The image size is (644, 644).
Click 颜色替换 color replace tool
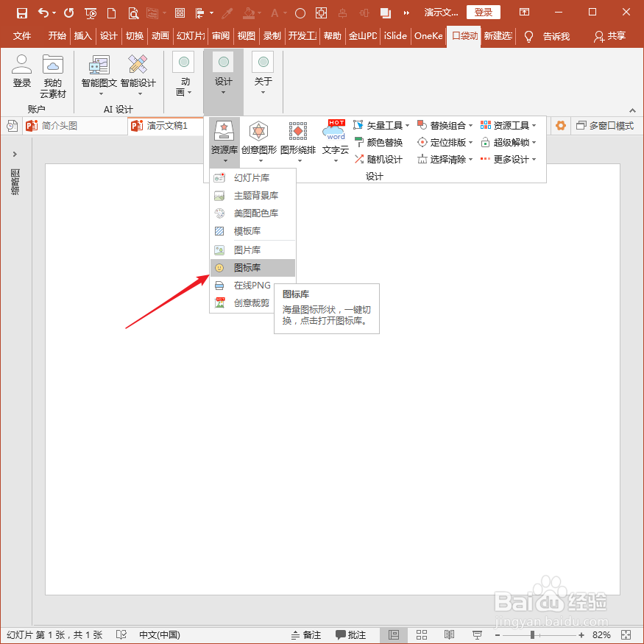pos(379,143)
